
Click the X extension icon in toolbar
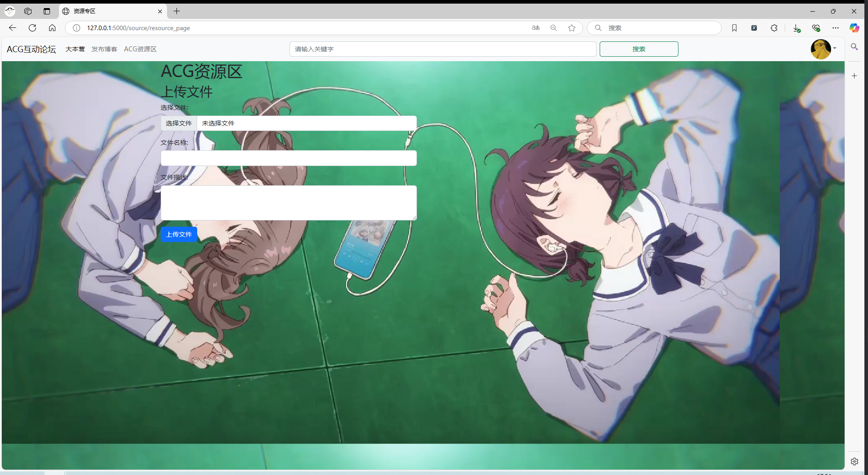tap(754, 28)
